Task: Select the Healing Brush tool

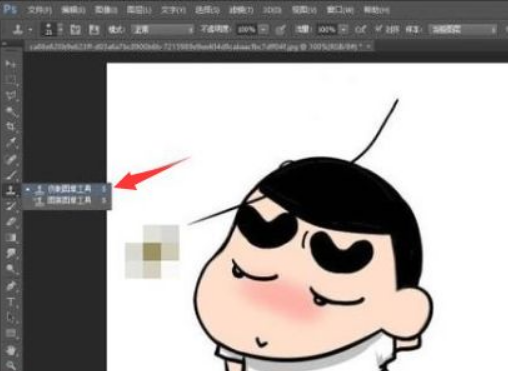Action: [10, 159]
